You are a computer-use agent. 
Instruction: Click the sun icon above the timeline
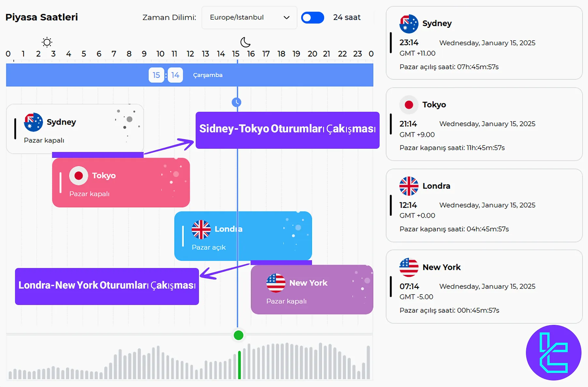[47, 42]
